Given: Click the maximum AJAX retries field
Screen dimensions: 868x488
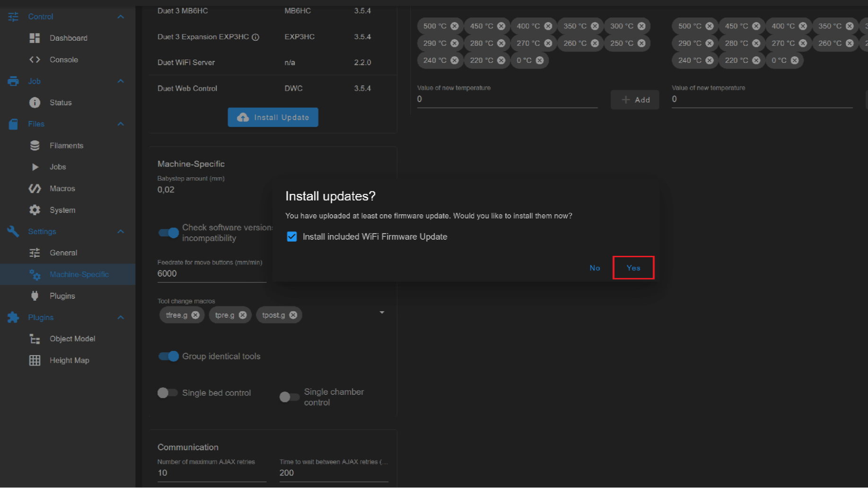Looking at the screenshot, I should click(212, 473).
